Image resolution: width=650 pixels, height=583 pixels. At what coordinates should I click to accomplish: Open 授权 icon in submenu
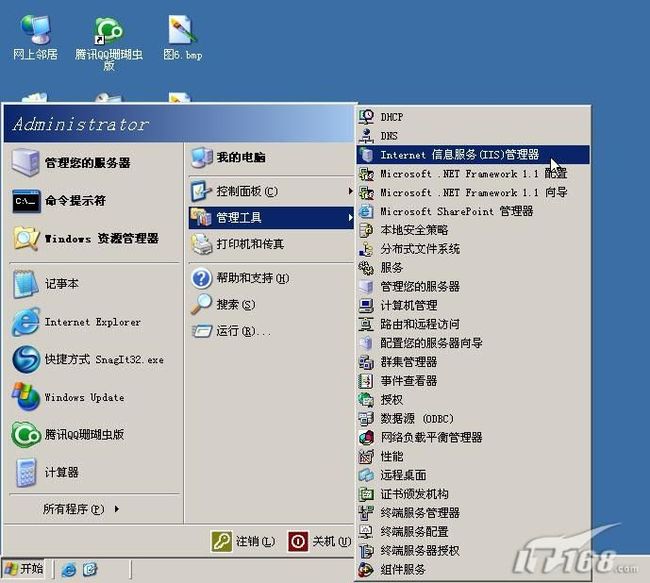[366, 400]
